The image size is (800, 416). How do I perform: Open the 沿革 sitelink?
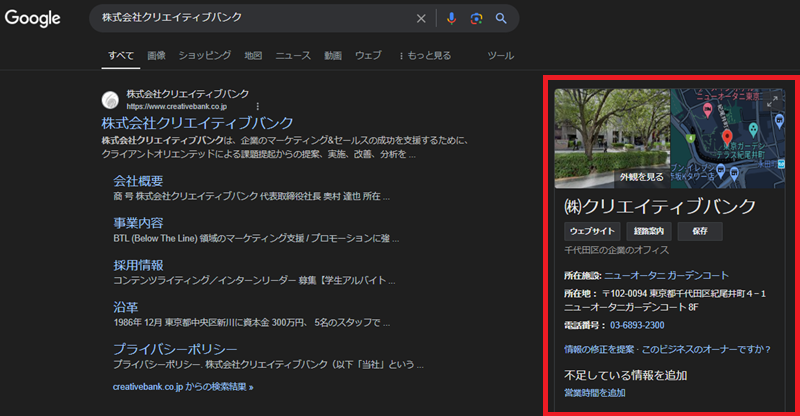126,307
